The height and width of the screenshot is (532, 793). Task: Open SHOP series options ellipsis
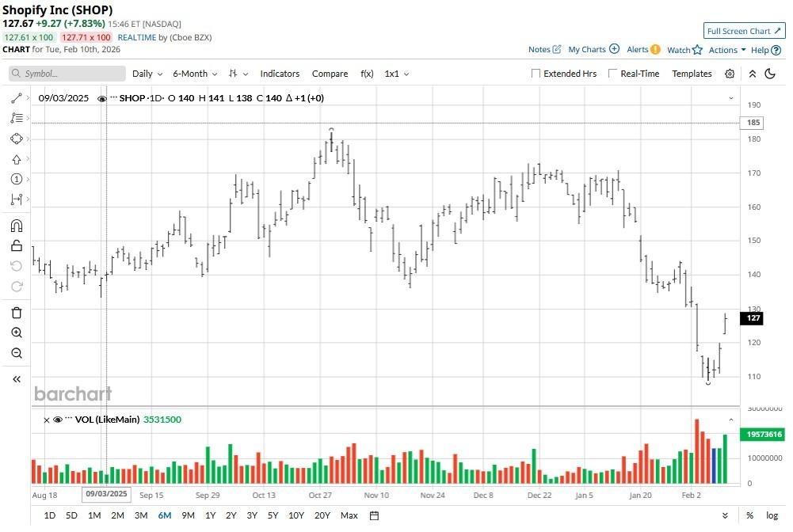[x=113, y=97]
